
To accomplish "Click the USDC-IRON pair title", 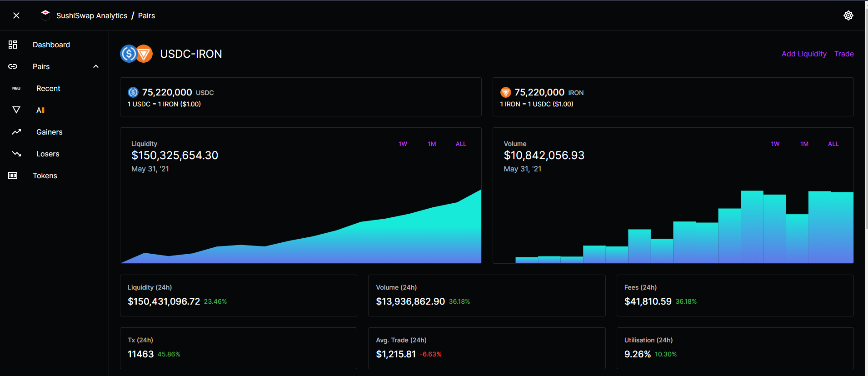I will click(191, 54).
